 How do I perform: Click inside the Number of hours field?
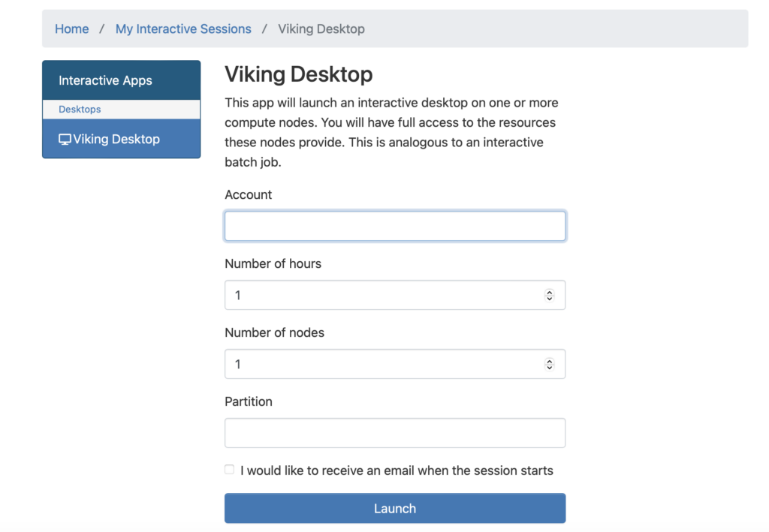[x=379, y=296]
